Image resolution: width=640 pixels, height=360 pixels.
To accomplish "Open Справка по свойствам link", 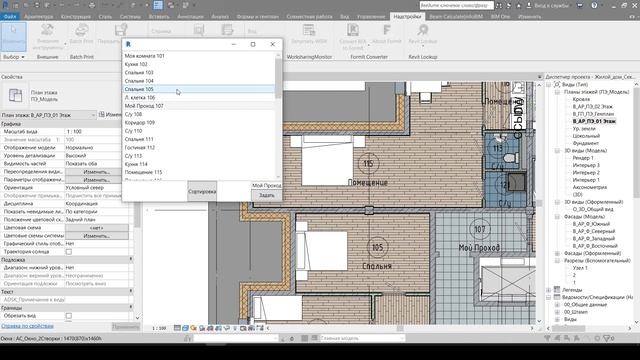I will point(27,326).
